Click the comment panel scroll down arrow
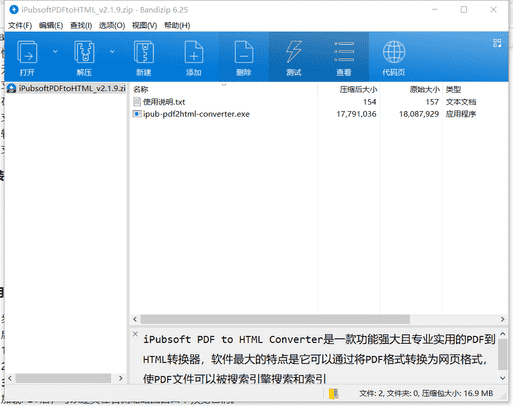This screenshot has height=406, width=513. [x=503, y=378]
